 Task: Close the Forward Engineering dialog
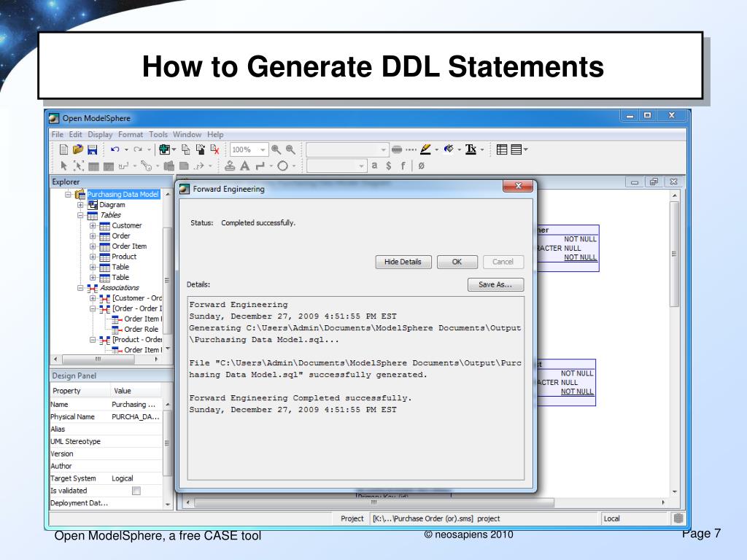[x=519, y=186]
